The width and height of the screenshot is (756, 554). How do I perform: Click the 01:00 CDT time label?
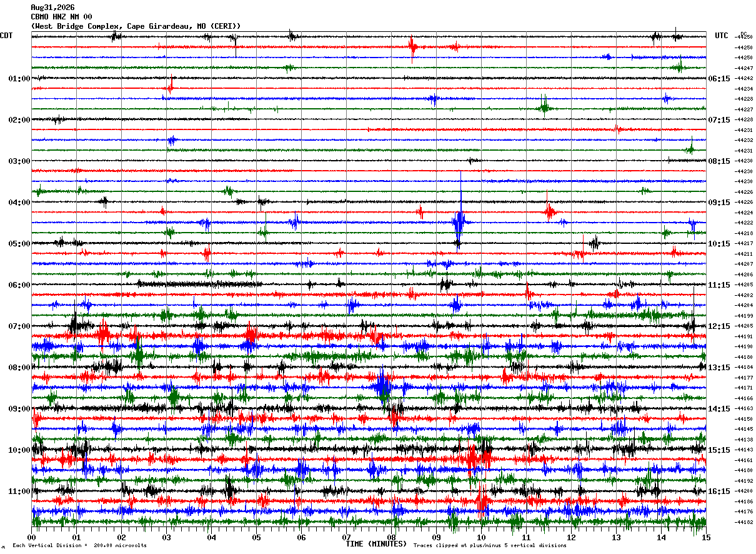click(19, 78)
